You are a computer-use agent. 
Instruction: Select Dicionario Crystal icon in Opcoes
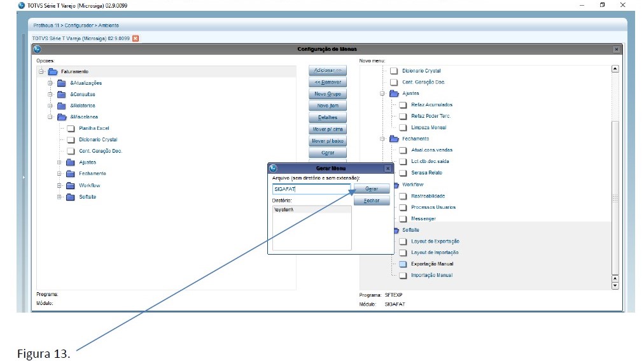pos(71,139)
